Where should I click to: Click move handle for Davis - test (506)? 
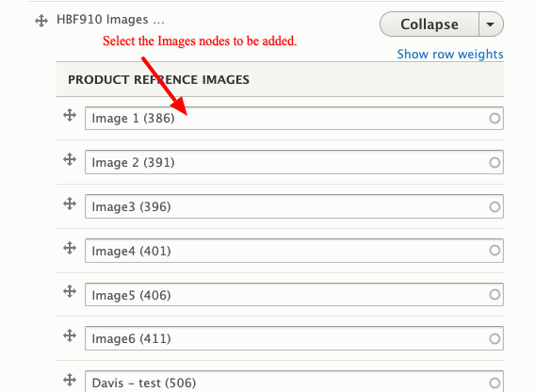(x=70, y=380)
